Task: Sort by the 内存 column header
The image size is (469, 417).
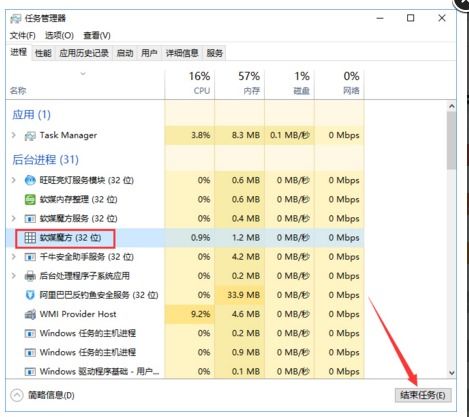Action: coord(240,83)
